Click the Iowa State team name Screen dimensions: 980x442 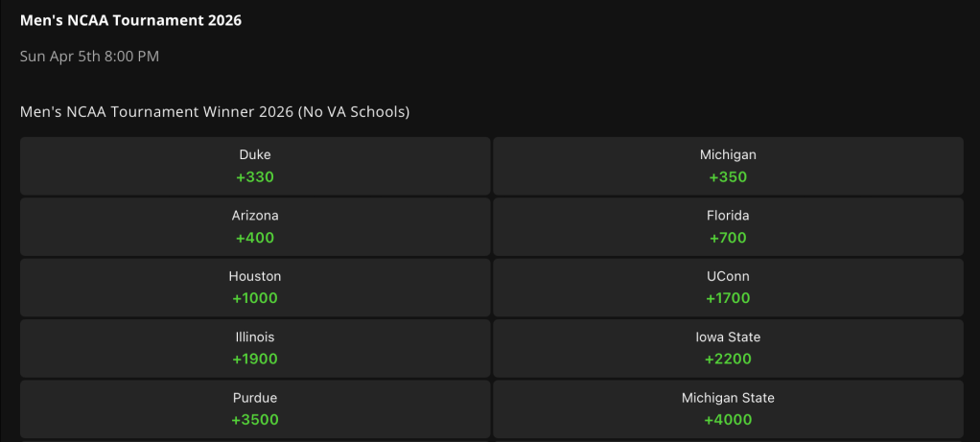pyautogui.click(x=728, y=337)
